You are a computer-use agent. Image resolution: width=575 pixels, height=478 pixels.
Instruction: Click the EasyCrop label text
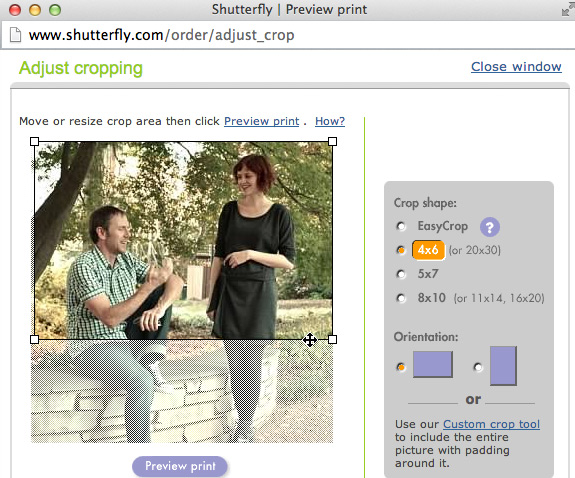(x=443, y=226)
